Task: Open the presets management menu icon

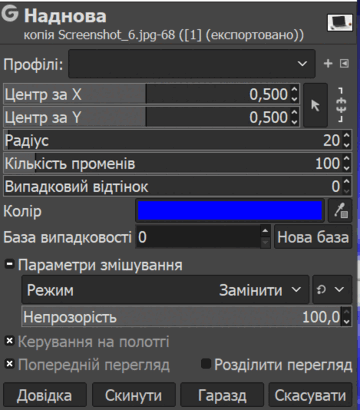Action: click(344, 63)
